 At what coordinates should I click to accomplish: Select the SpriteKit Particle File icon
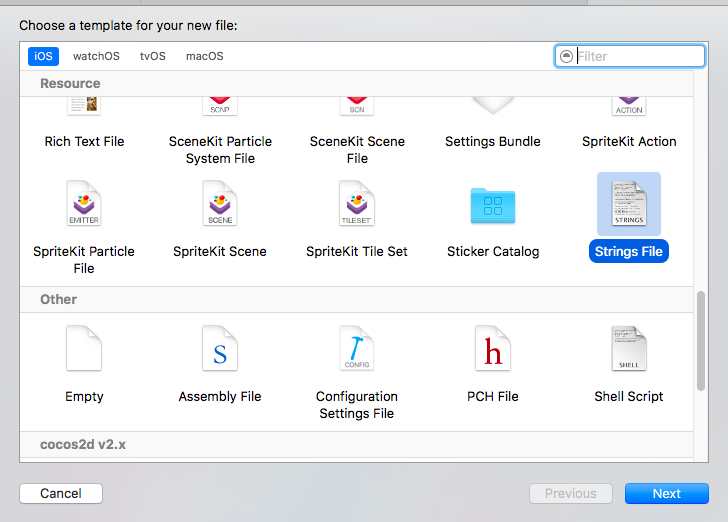pyautogui.click(x=84, y=205)
